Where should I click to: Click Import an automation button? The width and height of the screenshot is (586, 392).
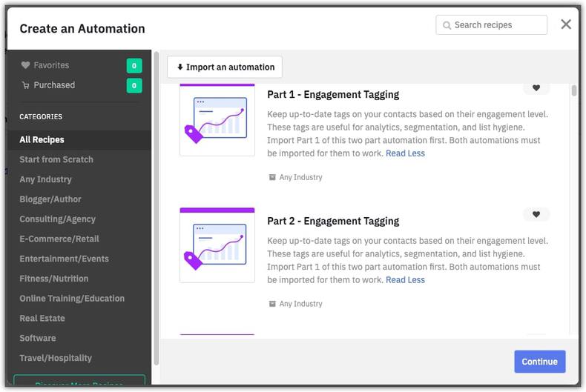[225, 67]
